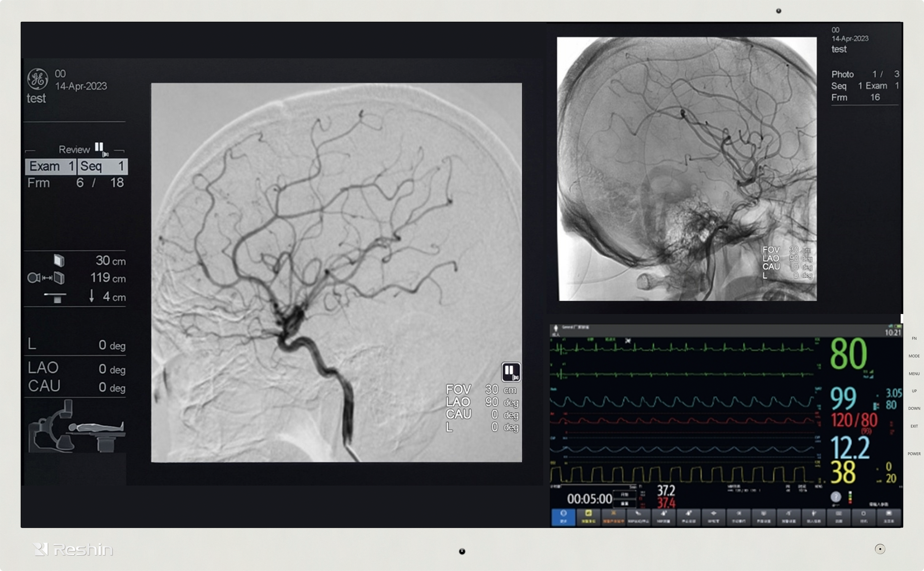Click the lateral skull reference photo thumbnail
Image resolution: width=924 pixels, height=571 pixels.
click(x=687, y=169)
